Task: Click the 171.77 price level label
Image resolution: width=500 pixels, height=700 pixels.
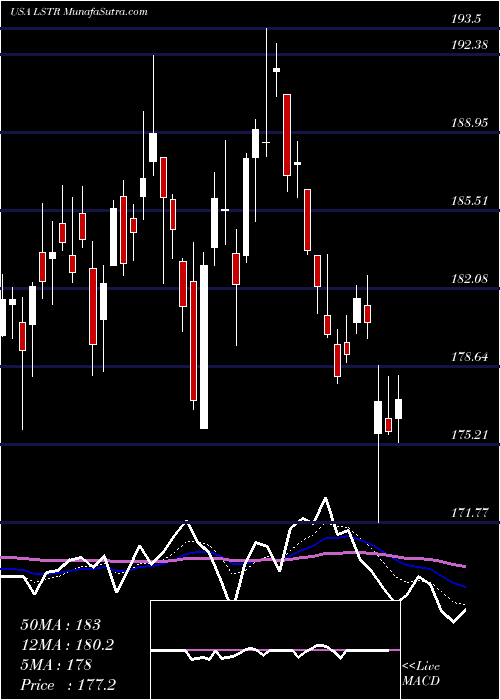Action: [470, 512]
